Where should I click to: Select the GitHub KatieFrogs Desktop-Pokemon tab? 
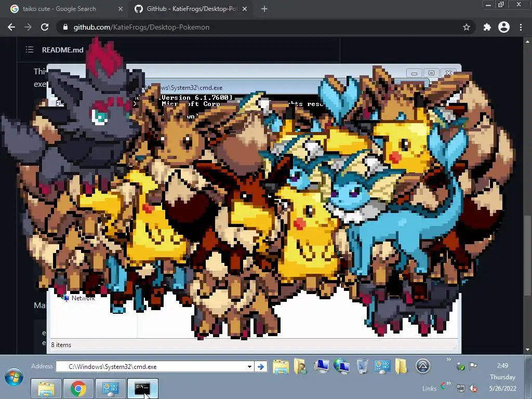click(x=191, y=9)
